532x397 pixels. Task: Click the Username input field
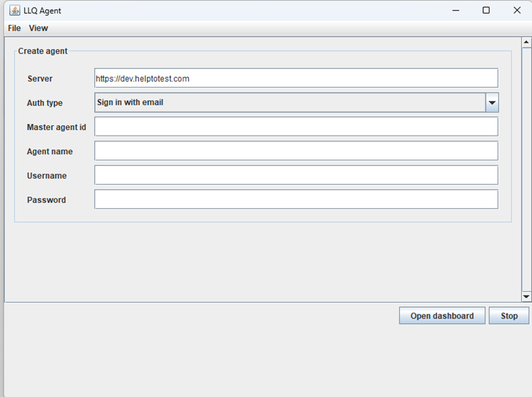296,175
